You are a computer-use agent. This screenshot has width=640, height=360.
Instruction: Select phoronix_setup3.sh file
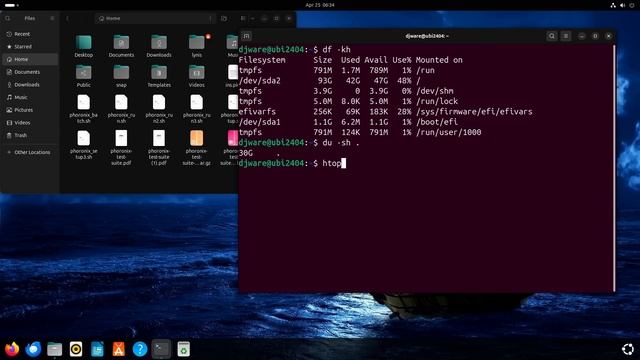[84, 145]
